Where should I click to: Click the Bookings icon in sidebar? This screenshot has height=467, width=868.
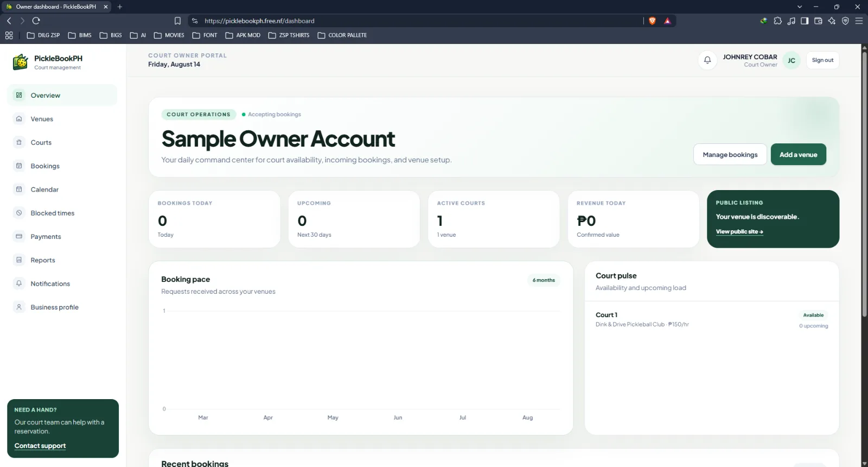[19, 166]
